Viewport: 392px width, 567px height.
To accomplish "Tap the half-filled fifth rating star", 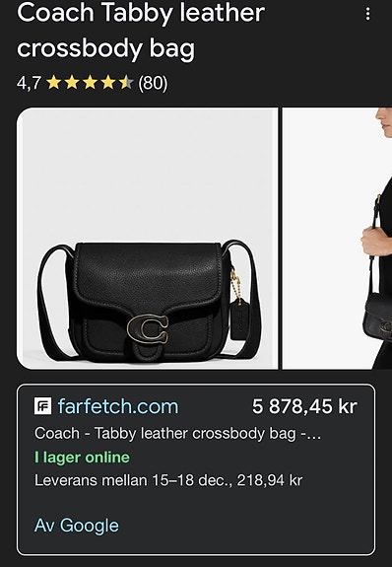I will 126,83.
